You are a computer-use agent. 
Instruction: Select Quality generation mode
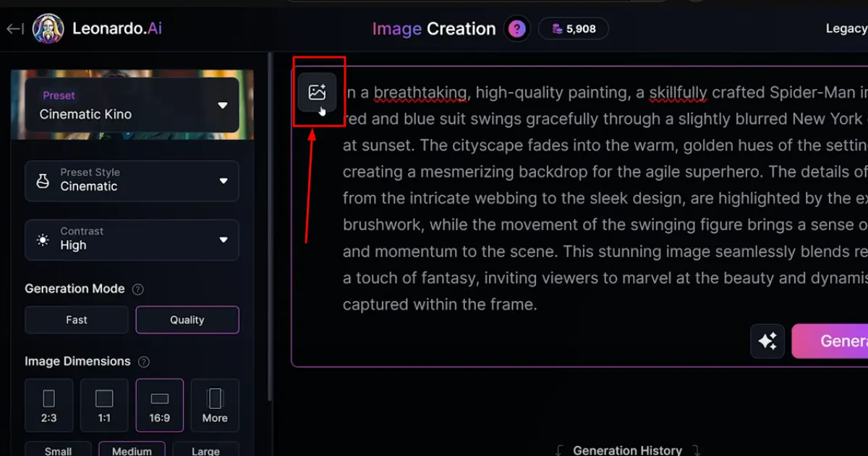coord(187,320)
